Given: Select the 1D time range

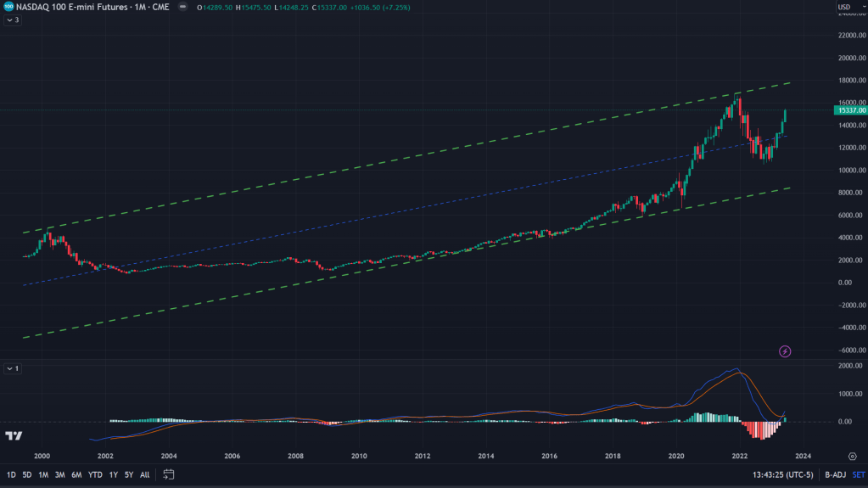Looking at the screenshot, I should click(x=12, y=474).
